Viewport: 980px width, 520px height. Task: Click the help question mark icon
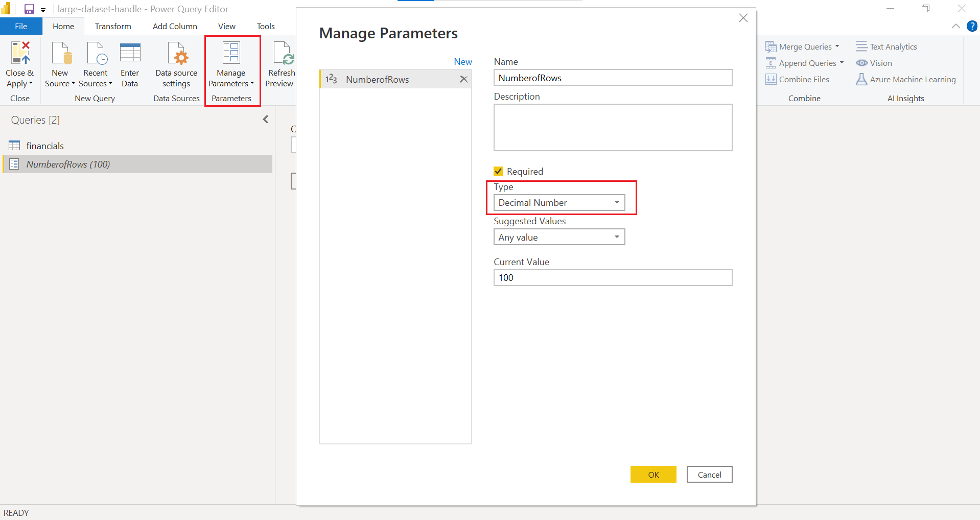972,26
